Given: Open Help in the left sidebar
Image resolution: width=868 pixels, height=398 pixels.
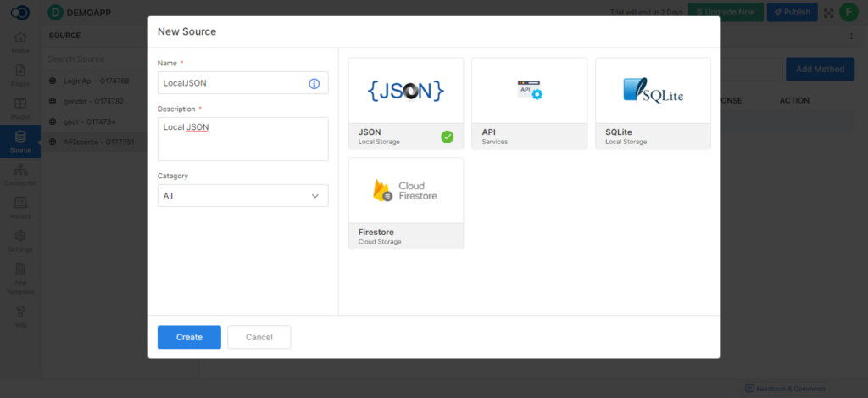Looking at the screenshot, I should point(20,317).
